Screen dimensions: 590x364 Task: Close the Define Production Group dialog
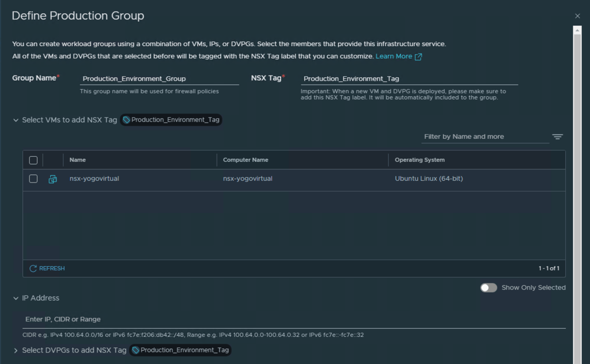coord(577,16)
